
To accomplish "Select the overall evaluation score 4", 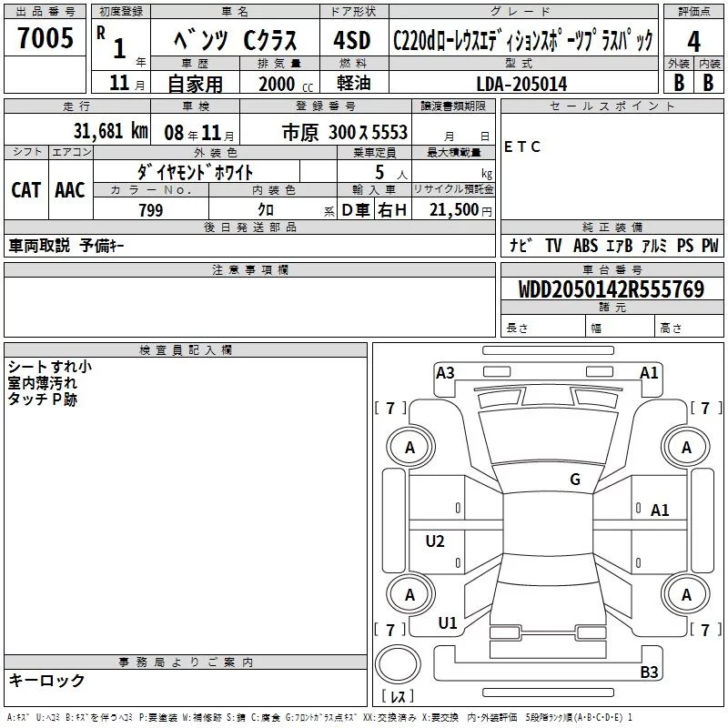I will (693, 41).
